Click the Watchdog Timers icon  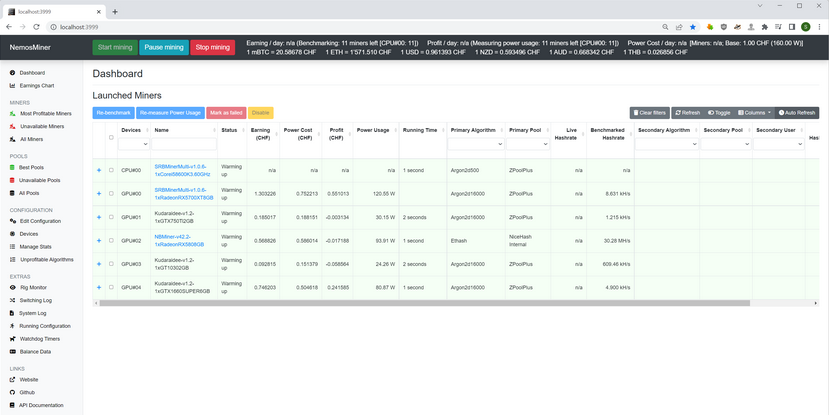tap(12, 339)
